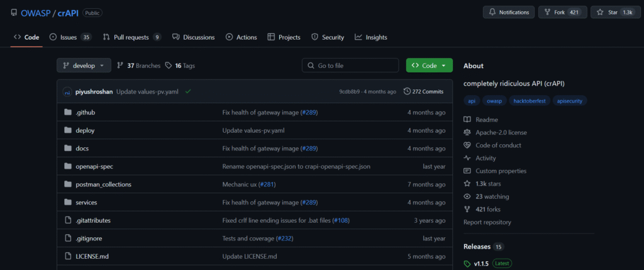This screenshot has width=644, height=270.
Task: Click the Fork icon button
Action: [547, 13]
